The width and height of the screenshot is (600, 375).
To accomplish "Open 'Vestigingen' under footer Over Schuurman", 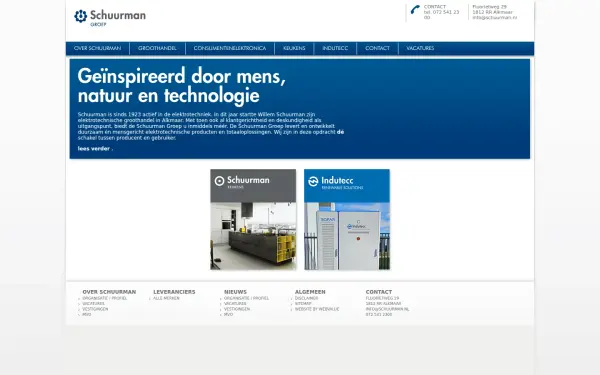I will point(95,309).
